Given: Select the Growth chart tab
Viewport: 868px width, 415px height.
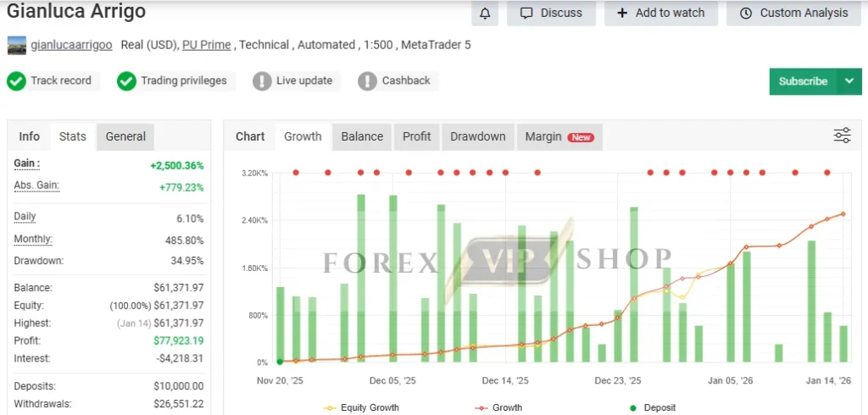Looking at the screenshot, I should click(x=303, y=136).
